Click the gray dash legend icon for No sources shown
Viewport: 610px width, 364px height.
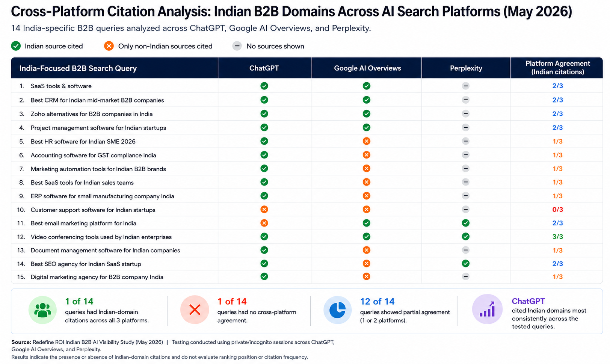click(237, 46)
